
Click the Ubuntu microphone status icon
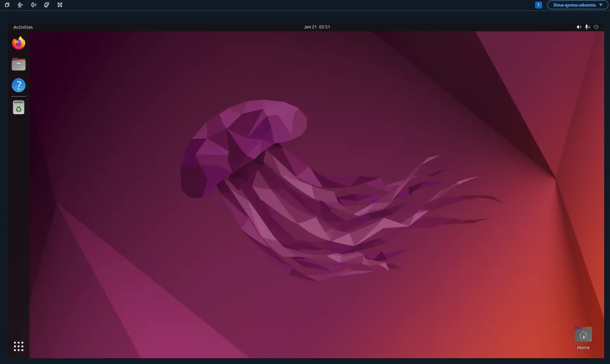pyautogui.click(x=587, y=27)
